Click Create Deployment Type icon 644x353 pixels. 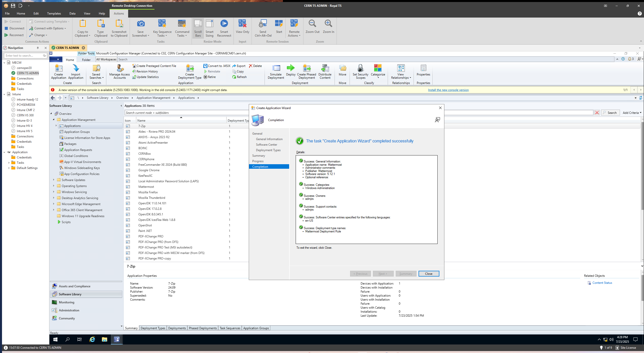click(x=190, y=72)
